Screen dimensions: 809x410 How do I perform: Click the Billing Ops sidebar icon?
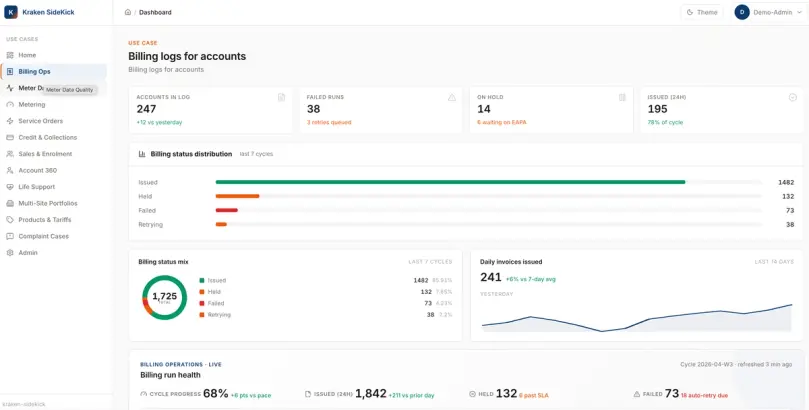pyautogui.click(x=10, y=72)
